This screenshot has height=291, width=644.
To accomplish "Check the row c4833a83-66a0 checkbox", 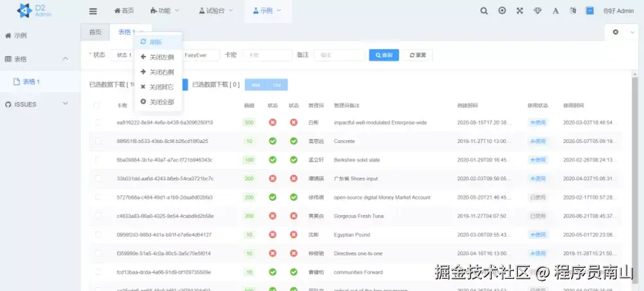I will [98, 216].
